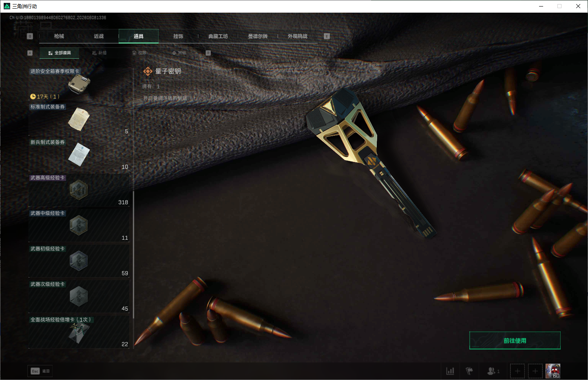588x380 pixels.
Task: Open the bar chart statistics icon
Action: [x=450, y=371]
